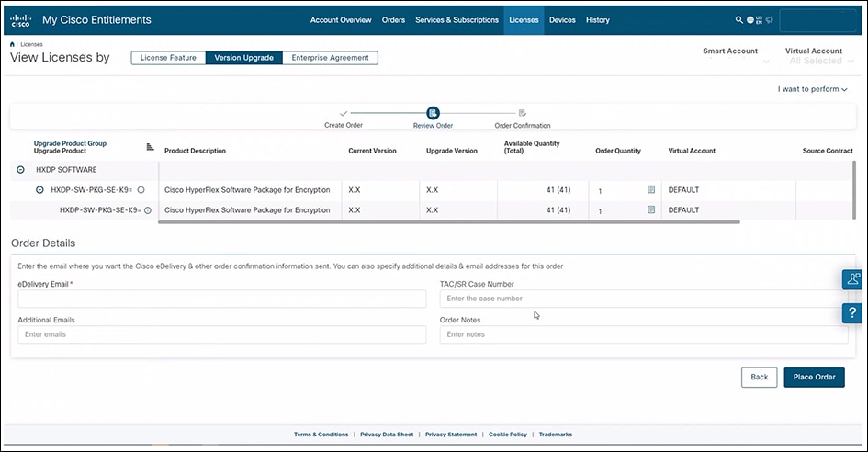The height and width of the screenshot is (452, 868).
Task: Click the Place Order button
Action: (x=814, y=377)
